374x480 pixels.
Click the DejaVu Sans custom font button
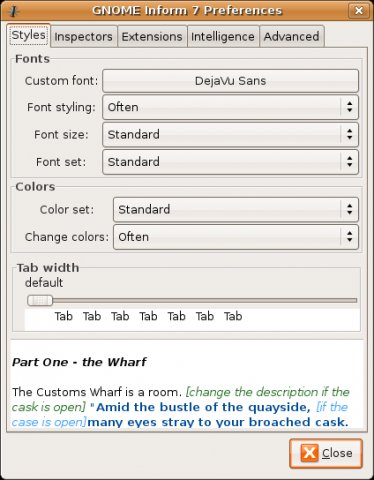[x=230, y=81]
